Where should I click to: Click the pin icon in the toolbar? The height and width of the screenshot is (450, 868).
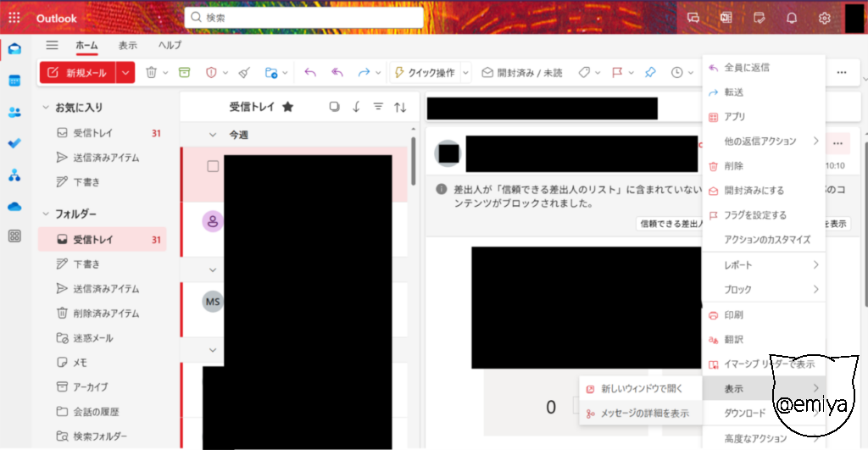tap(649, 73)
